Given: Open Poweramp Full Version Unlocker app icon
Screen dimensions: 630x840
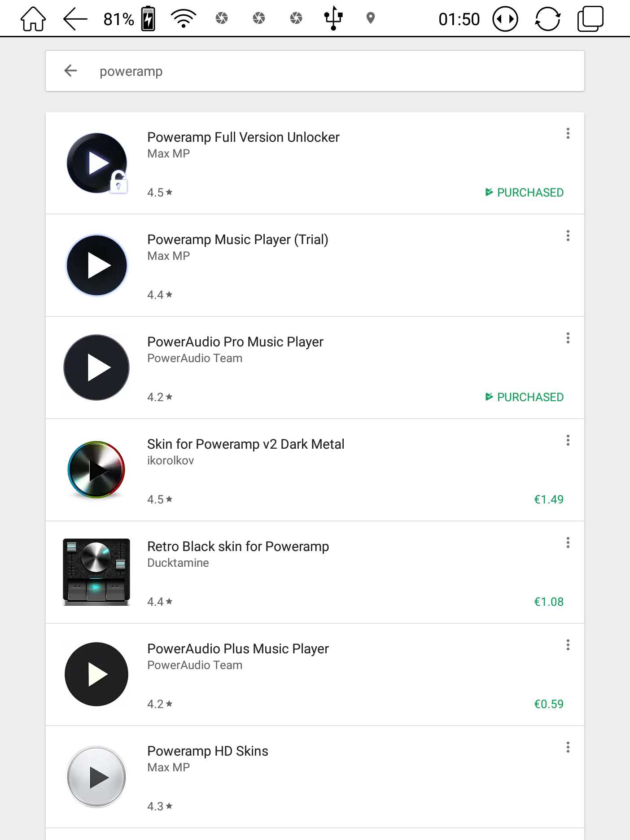Looking at the screenshot, I should 97,163.
